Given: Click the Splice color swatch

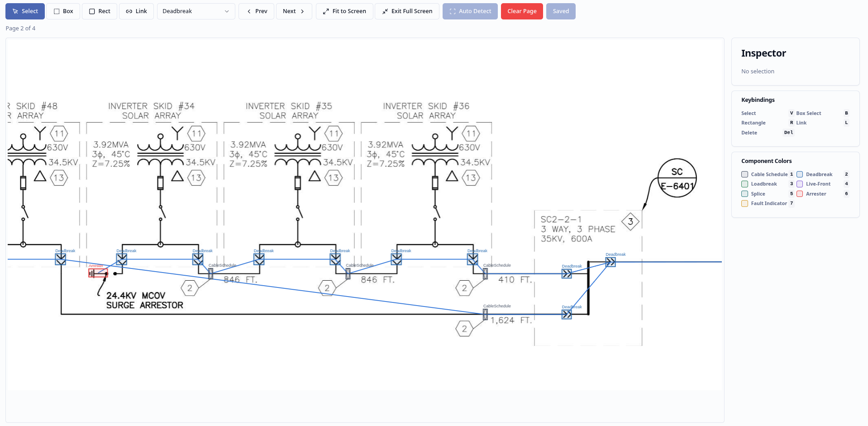Looking at the screenshot, I should [745, 194].
